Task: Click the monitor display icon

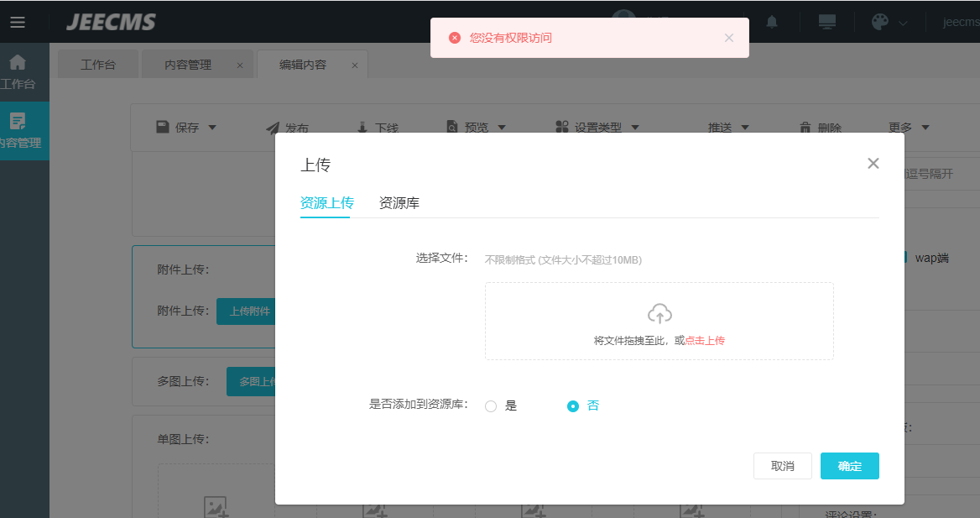Action: (x=826, y=22)
